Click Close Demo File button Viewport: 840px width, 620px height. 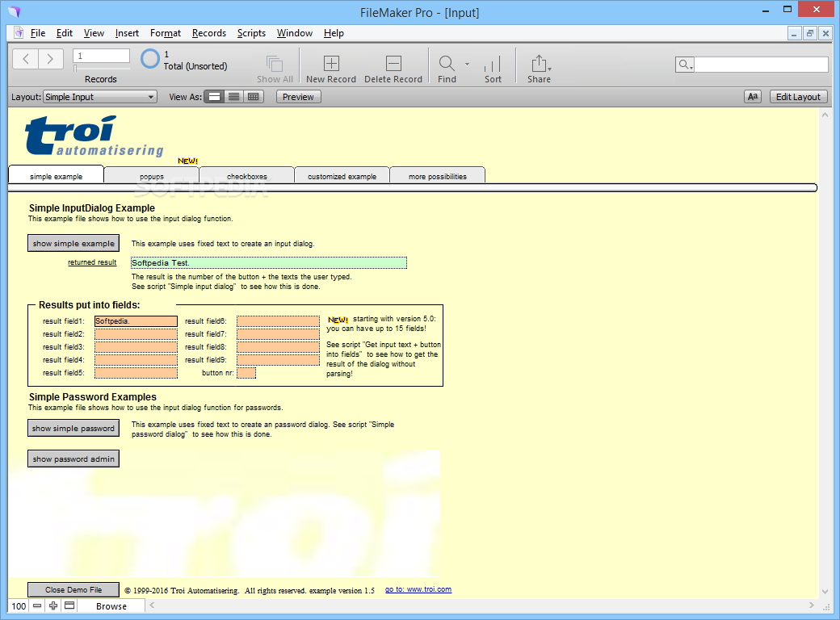coord(73,589)
